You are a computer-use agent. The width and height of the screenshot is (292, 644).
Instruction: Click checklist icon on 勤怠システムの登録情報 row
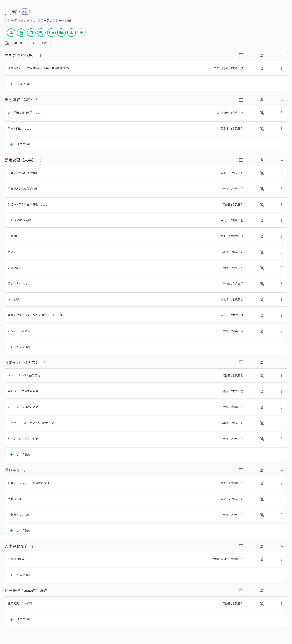click(x=43, y=205)
